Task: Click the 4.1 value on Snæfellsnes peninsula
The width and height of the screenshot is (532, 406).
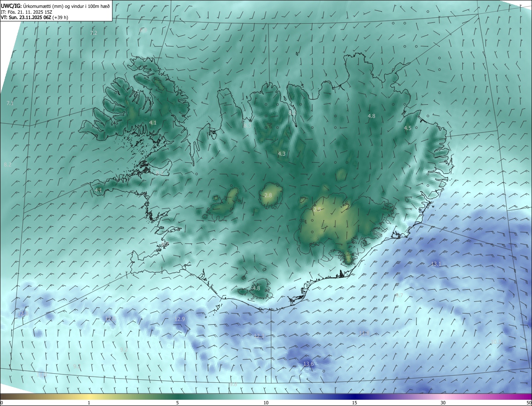Action: click(x=99, y=190)
